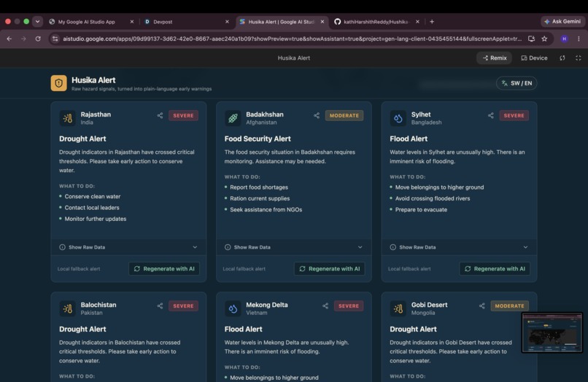Click the SEVERE badge on Balochistan
Screen dimensions: 588x382
point(183,306)
